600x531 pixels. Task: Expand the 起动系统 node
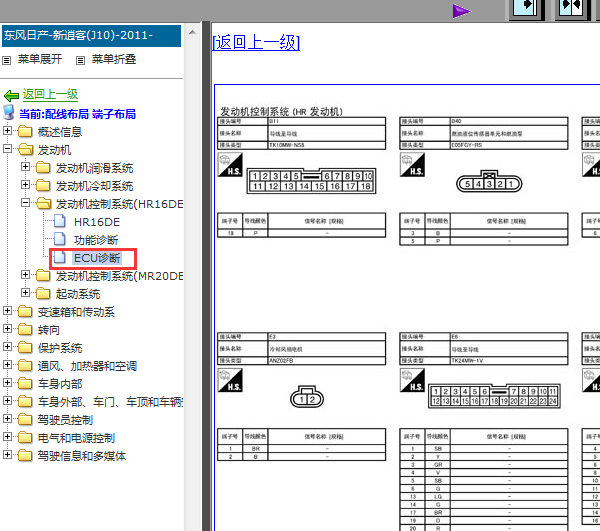pos(25,292)
